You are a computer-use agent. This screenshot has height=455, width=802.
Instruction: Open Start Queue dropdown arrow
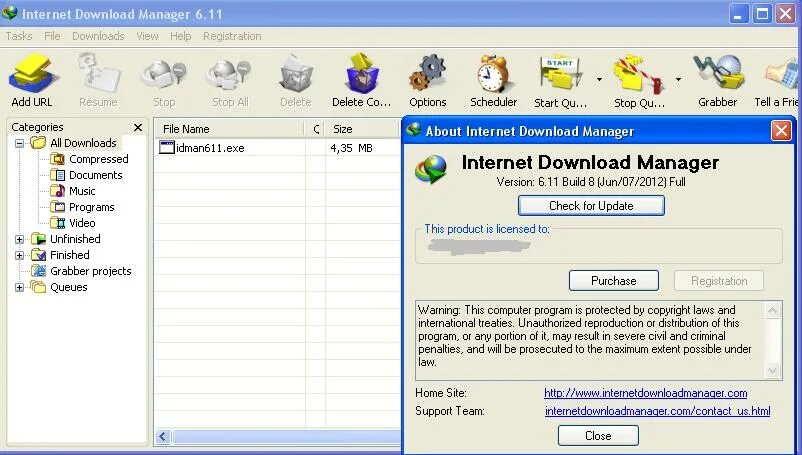(x=599, y=79)
